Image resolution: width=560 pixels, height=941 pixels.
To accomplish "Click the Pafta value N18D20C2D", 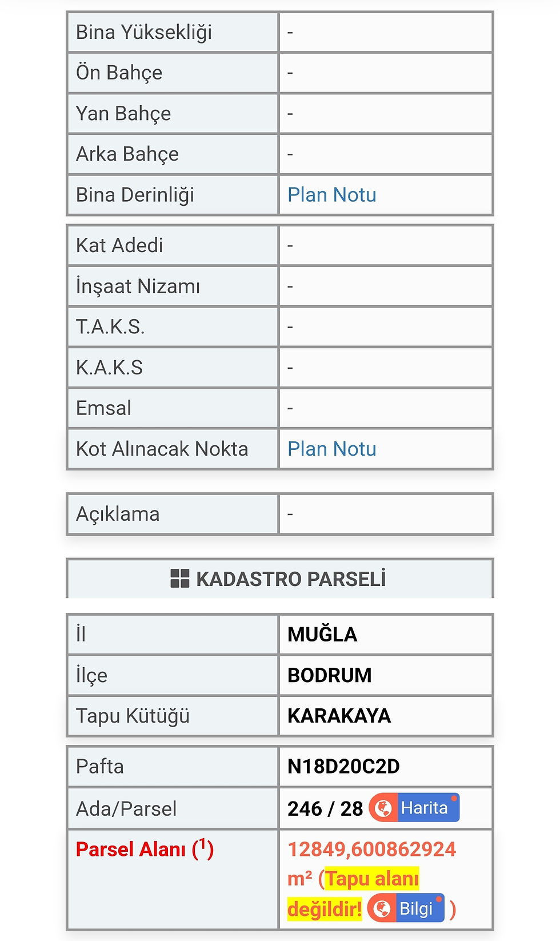I will pyautogui.click(x=343, y=766).
